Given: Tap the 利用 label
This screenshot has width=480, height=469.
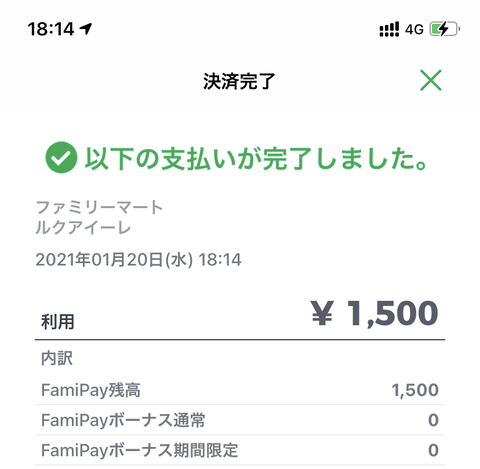Looking at the screenshot, I should click(x=57, y=322).
